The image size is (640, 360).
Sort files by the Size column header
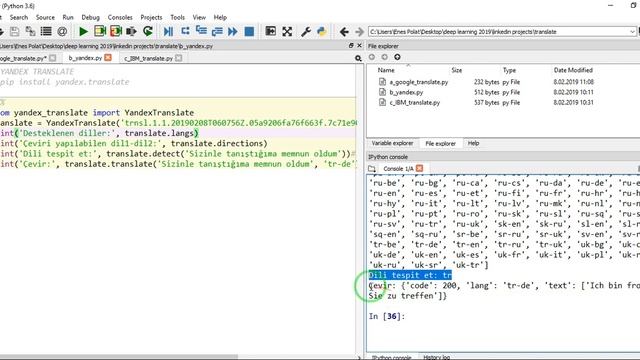click(x=457, y=70)
